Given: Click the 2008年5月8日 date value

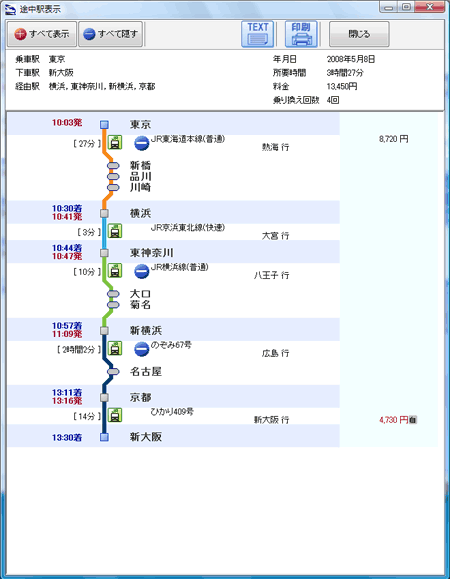Looking at the screenshot, I should pos(351,59).
